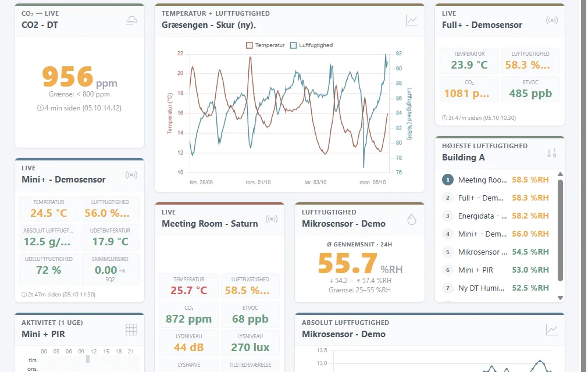This screenshot has width=588, height=372.
Task: Click the clock icon beside 4 min siden
Action: click(40, 108)
